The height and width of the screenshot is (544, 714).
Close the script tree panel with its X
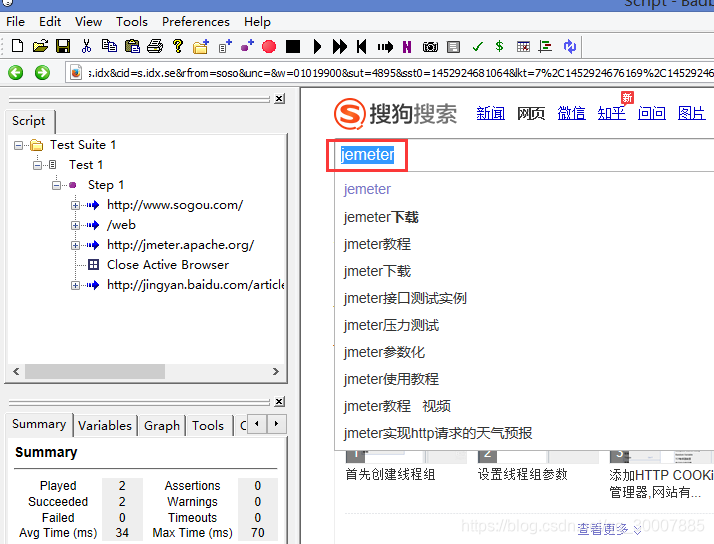tap(280, 99)
